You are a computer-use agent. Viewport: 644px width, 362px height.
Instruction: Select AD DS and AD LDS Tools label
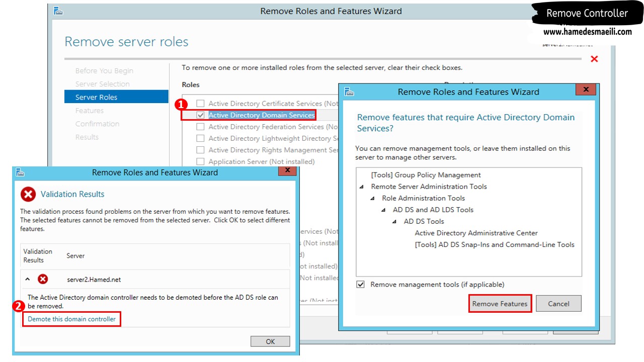point(433,210)
